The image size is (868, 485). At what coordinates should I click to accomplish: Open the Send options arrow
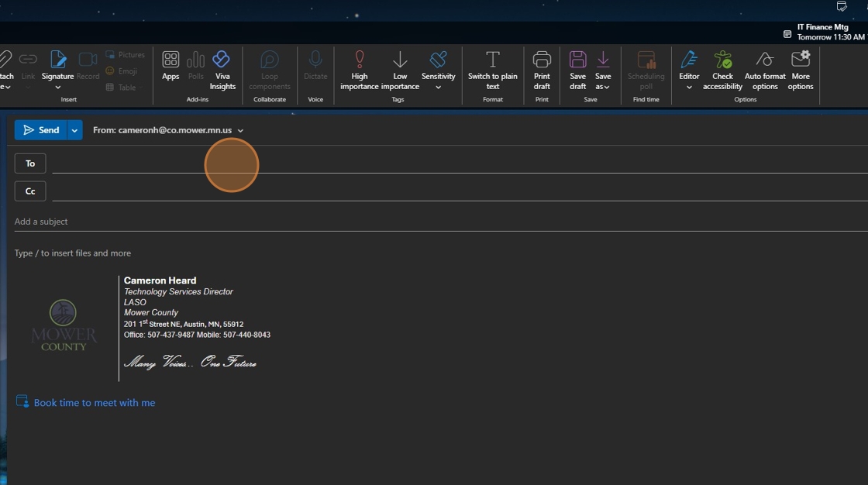coord(74,130)
